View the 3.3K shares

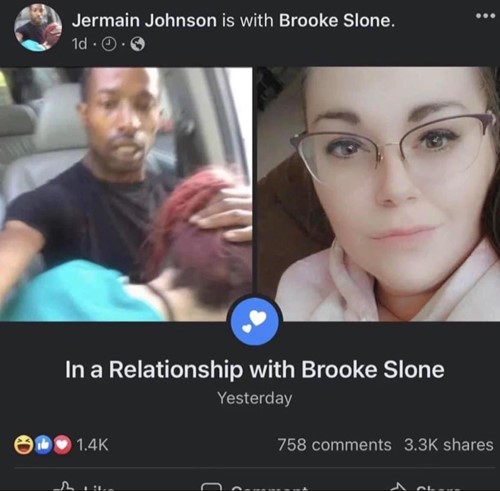(449, 445)
